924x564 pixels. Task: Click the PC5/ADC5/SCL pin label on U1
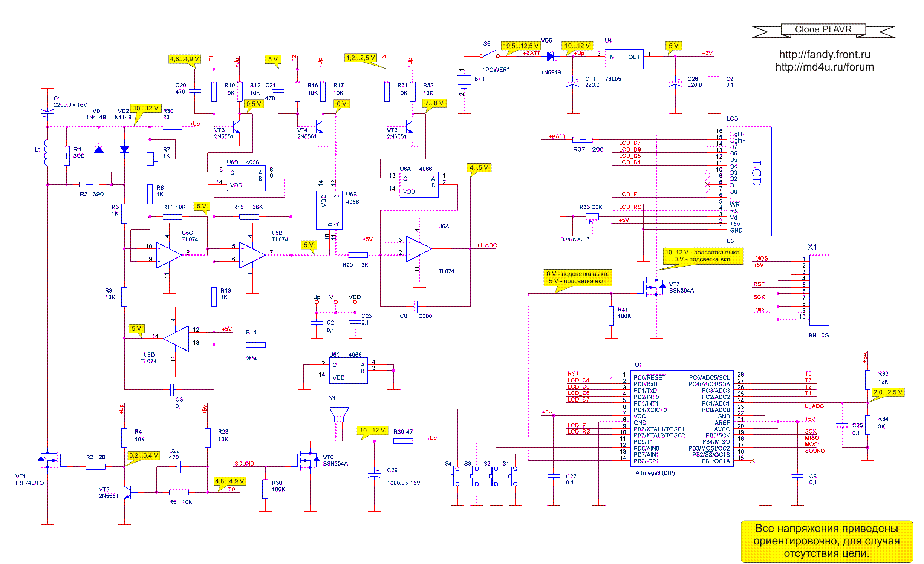point(709,378)
